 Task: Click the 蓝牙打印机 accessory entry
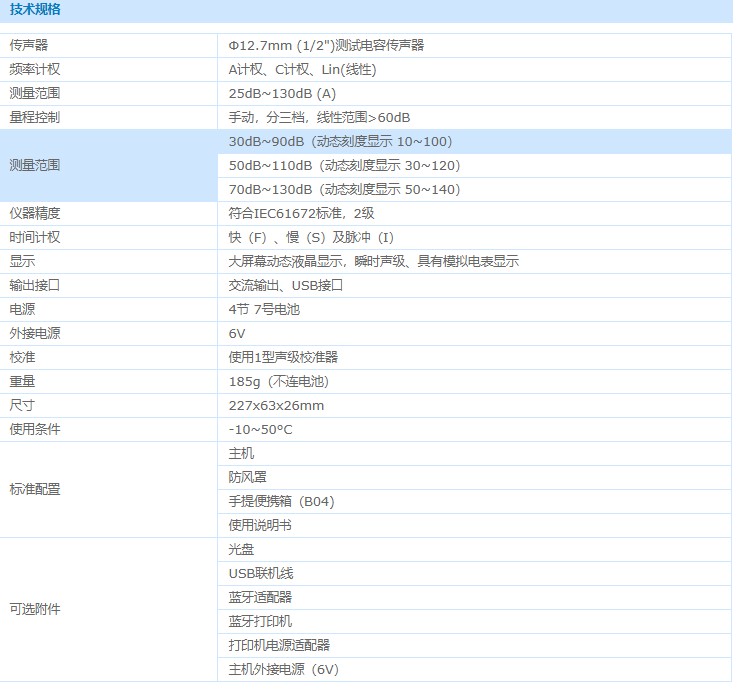click(x=260, y=621)
